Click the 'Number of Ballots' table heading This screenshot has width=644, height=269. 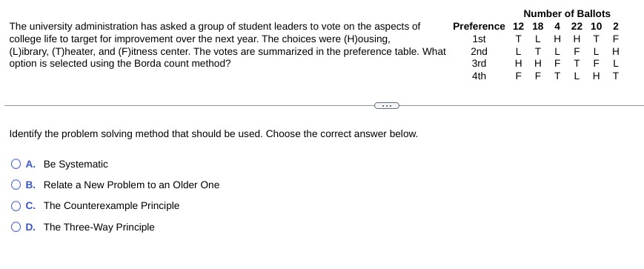tap(567, 13)
